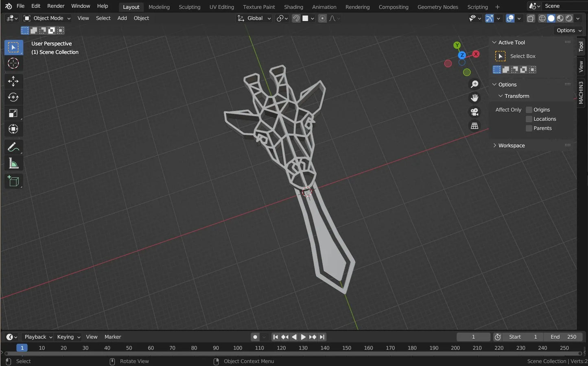The image size is (588, 366).
Task: Open the MACHIN3 sidebar tab
Action: [x=581, y=93]
